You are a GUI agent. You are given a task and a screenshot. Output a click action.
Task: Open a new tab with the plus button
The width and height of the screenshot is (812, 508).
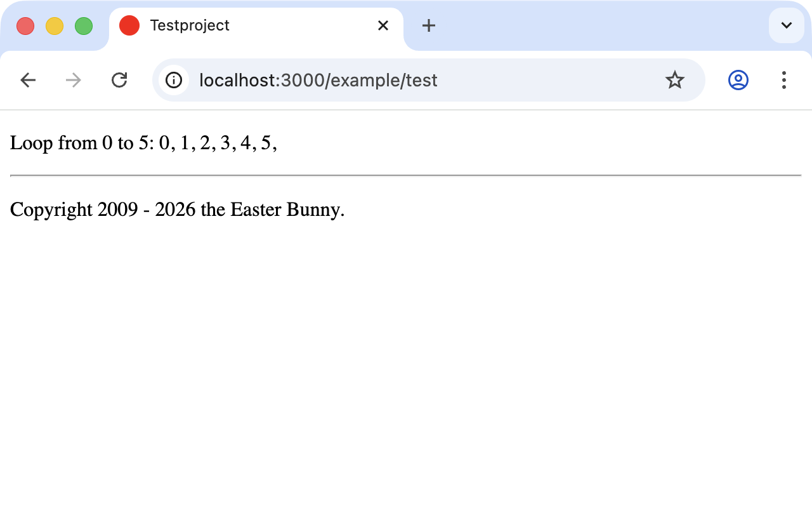[428, 25]
